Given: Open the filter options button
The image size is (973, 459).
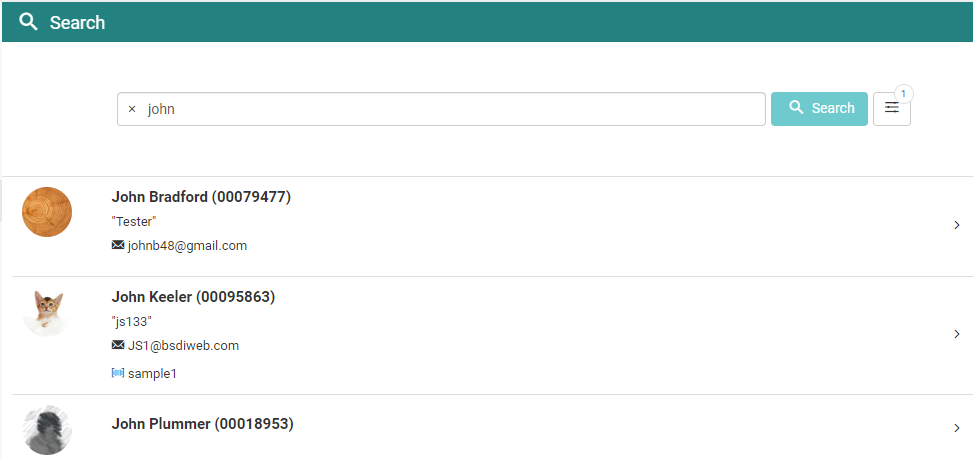Looking at the screenshot, I should click(x=891, y=109).
